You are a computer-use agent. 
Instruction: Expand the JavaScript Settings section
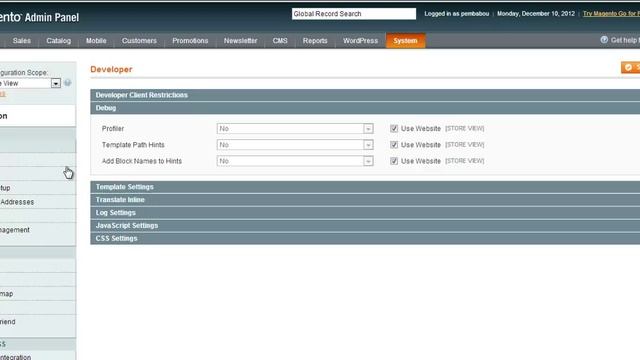click(365, 226)
